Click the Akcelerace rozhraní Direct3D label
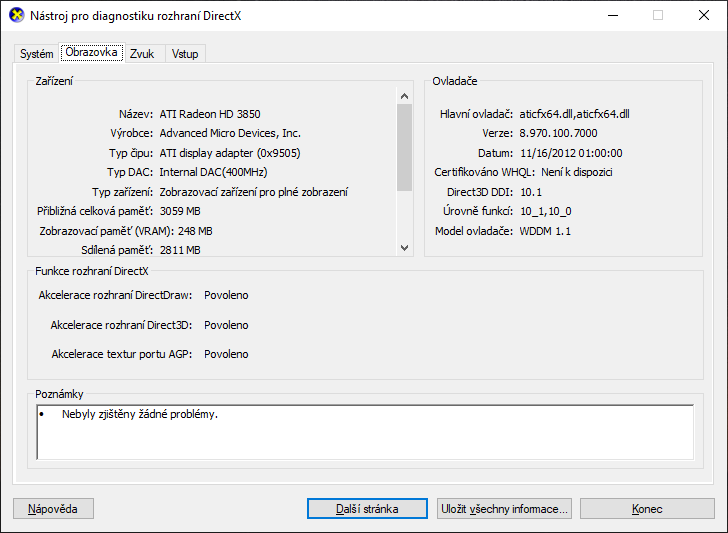 (121, 325)
